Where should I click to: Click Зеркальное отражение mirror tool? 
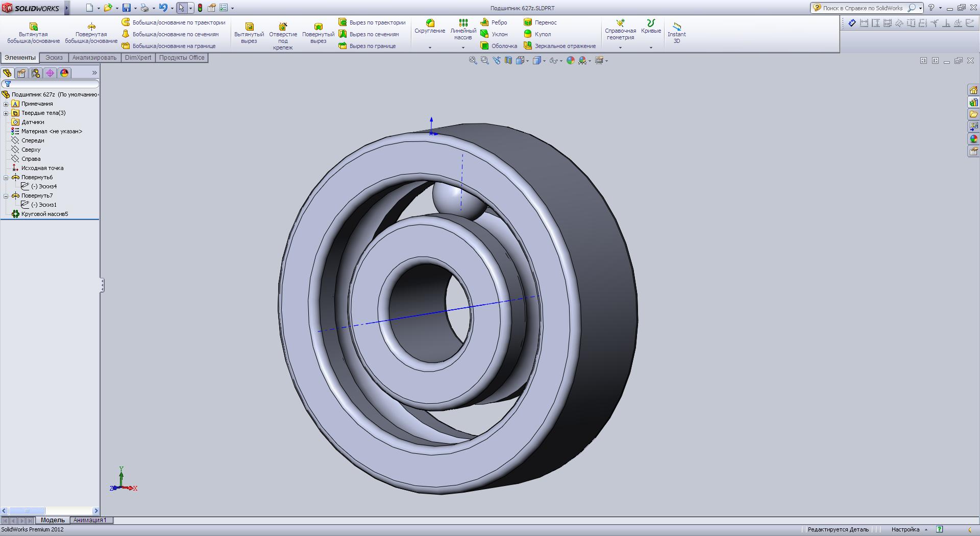pos(559,46)
